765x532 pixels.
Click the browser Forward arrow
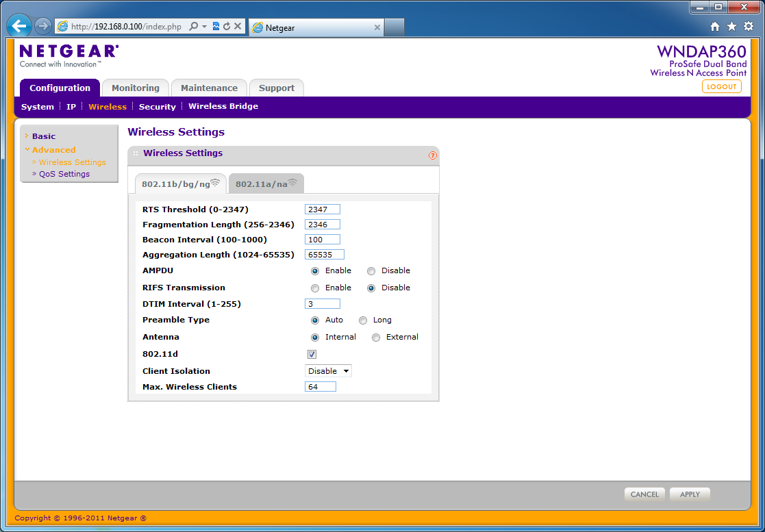click(x=43, y=26)
